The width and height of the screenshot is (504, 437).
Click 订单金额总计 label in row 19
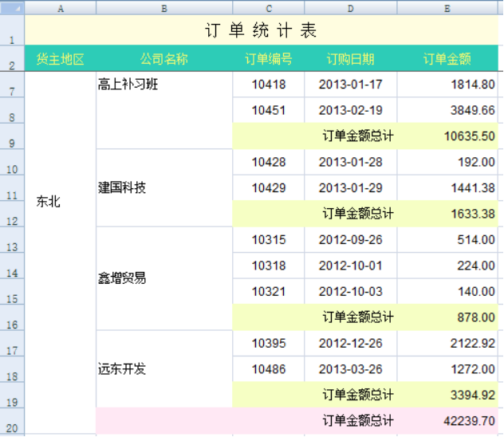(x=358, y=396)
